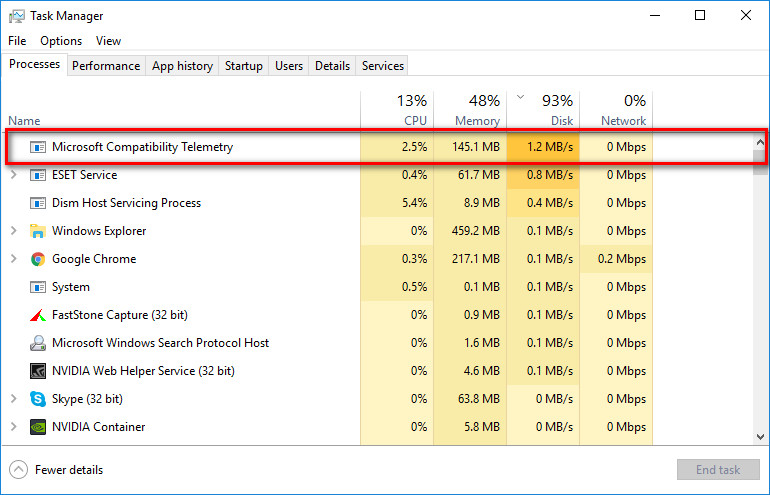This screenshot has width=770, height=495.
Task: Switch to the Details tab
Action: (332, 66)
